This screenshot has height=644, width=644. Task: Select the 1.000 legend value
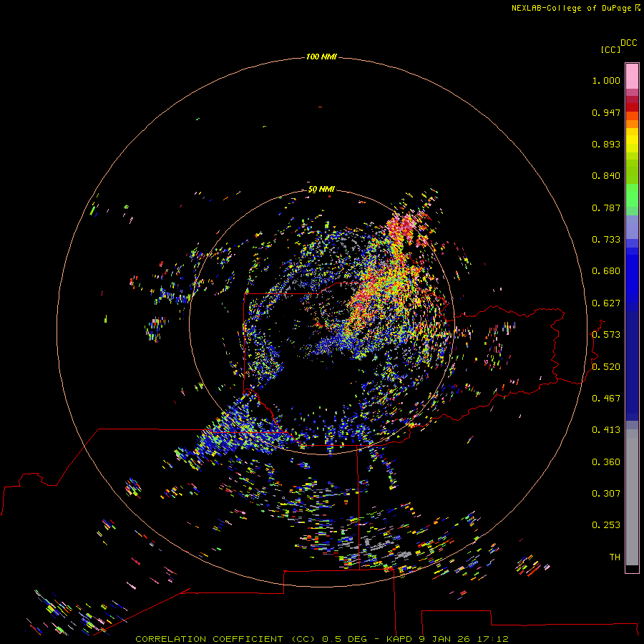pos(606,80)
